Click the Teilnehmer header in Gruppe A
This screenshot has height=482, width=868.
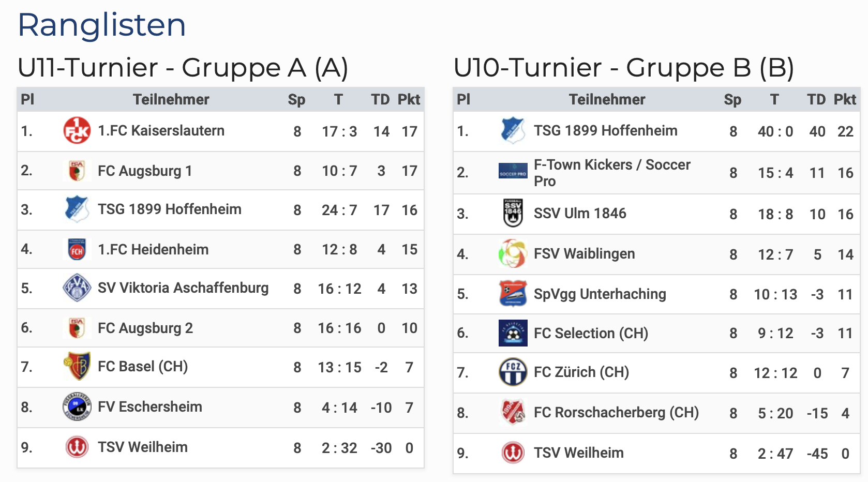171,99
